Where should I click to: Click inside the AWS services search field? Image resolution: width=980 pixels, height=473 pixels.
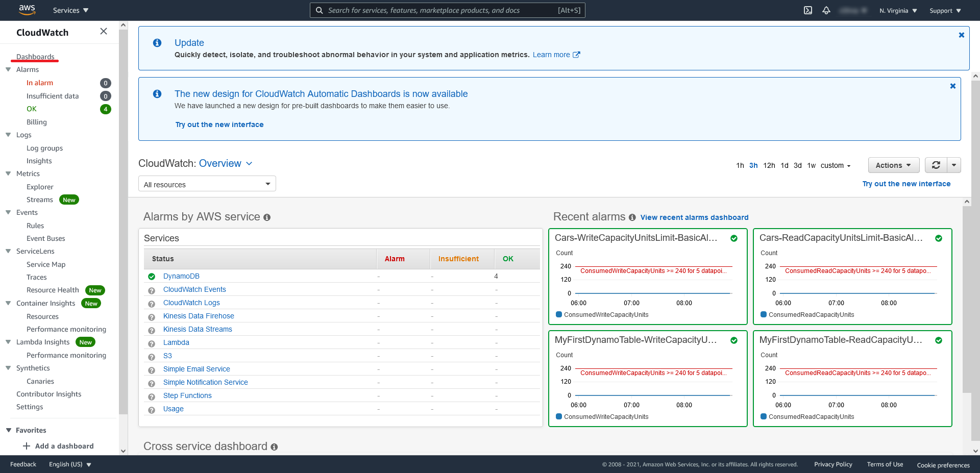448,10
